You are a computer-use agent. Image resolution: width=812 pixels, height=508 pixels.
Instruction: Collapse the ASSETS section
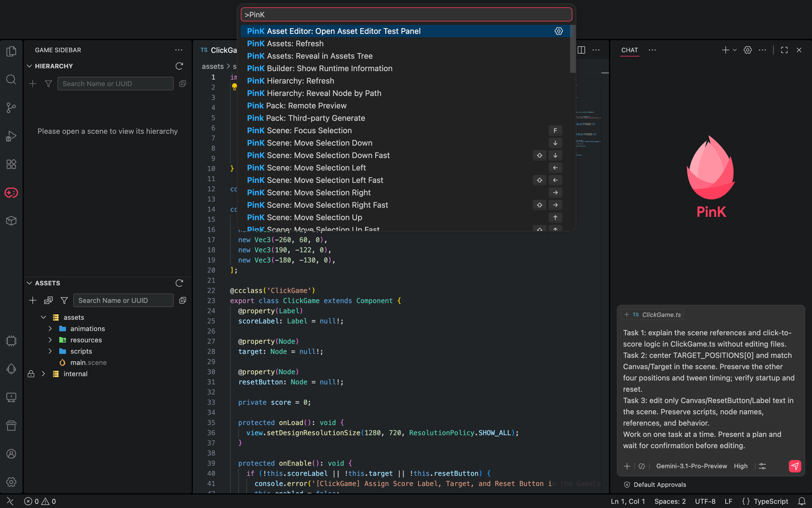coord(29,283)
